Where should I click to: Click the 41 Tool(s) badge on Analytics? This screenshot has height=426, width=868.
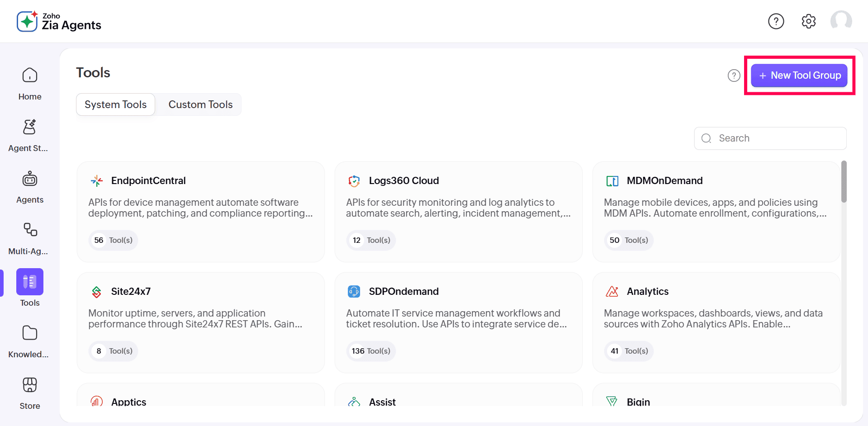tap(629, 351)
